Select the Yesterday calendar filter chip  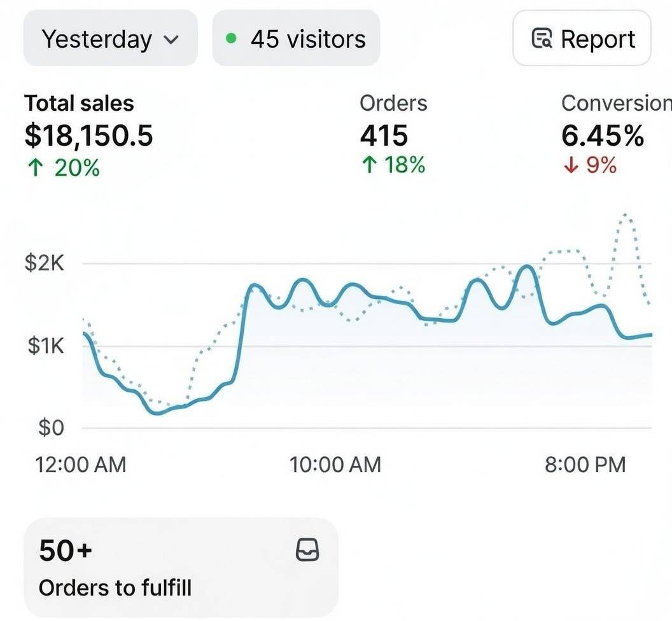[x=109, y=38]
